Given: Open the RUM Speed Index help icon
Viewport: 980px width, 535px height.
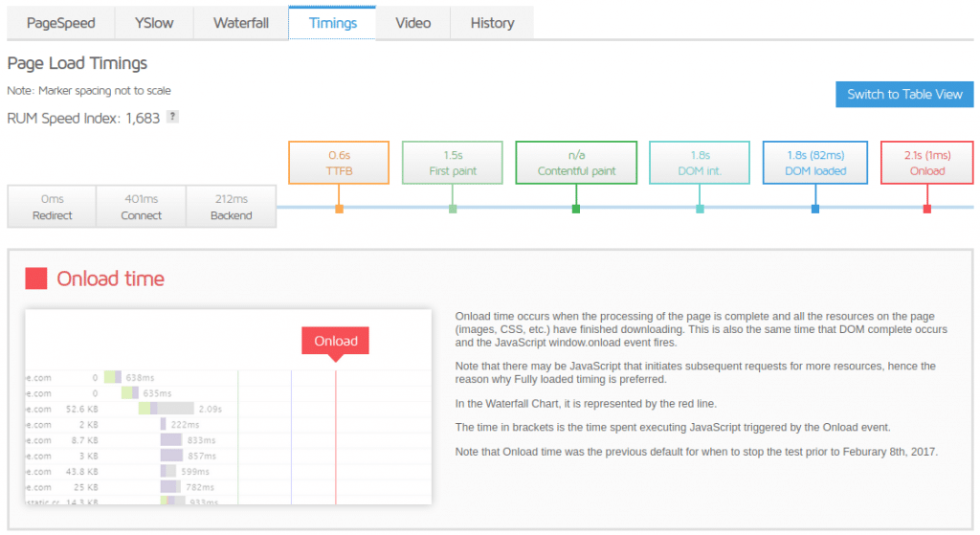Looking at the screenshot, I should 172,116.
